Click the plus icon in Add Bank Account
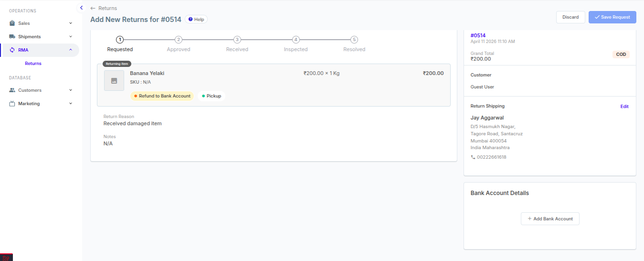The image size is (644, 261). pyautogui.click(x=529, y=218)
